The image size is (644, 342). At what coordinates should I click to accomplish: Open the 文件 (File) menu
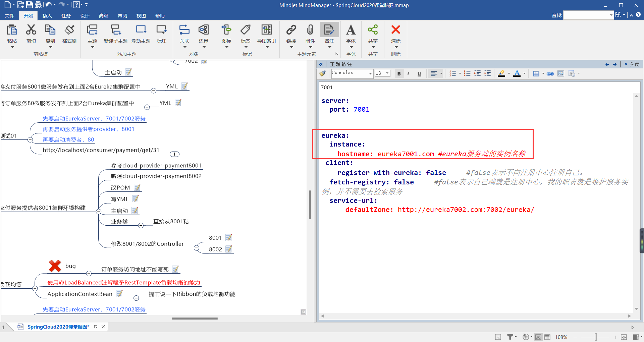[x=9, y=16]
